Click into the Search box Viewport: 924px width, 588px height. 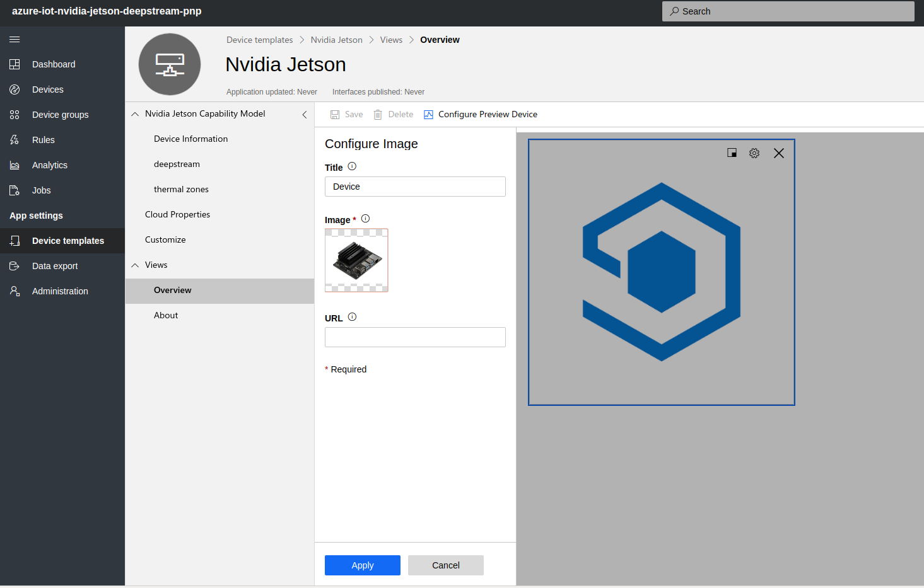click(788, 11)
